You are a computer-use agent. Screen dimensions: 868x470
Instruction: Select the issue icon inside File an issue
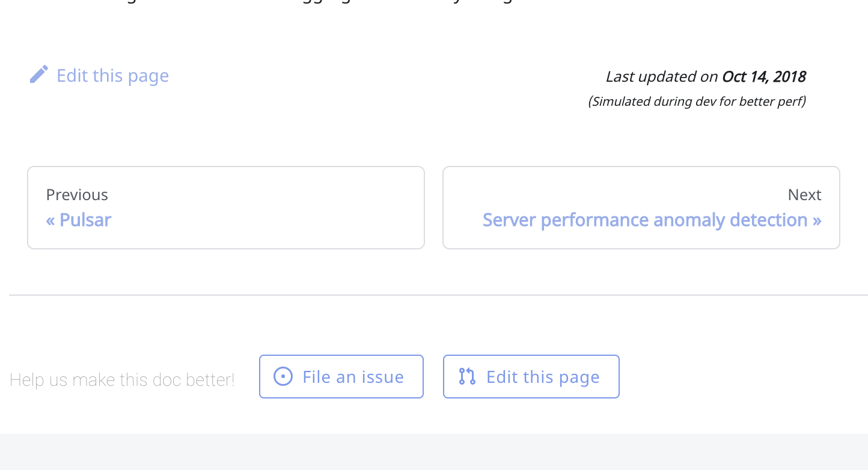(283, 376)
